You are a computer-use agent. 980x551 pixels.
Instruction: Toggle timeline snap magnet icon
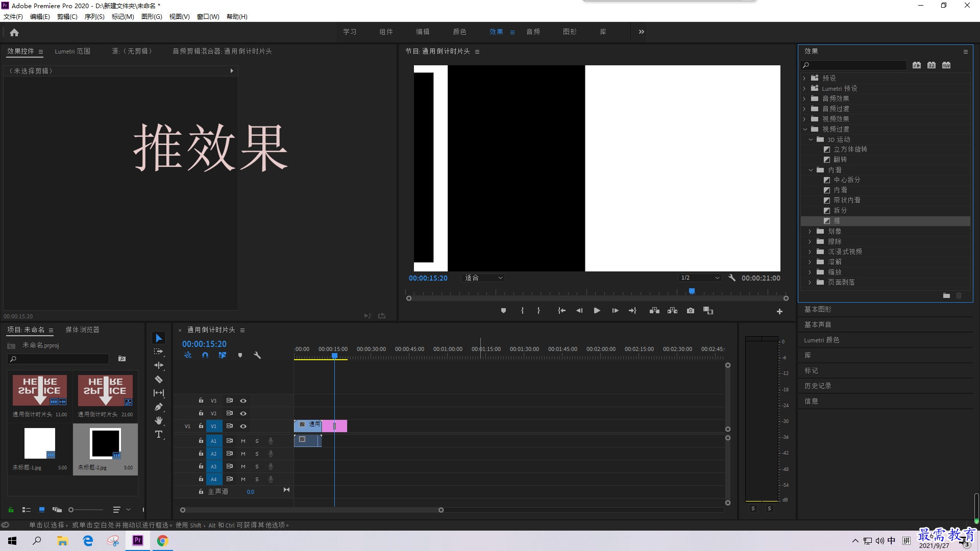(x=205, y=355)
